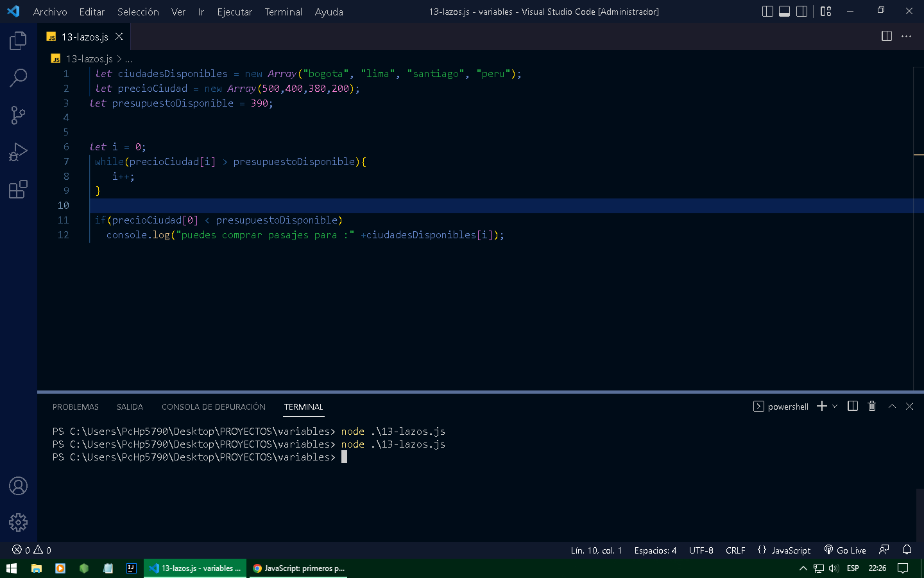Start Go Live server
The height and width of the screenshot is (578, 924).
[845, 550]
